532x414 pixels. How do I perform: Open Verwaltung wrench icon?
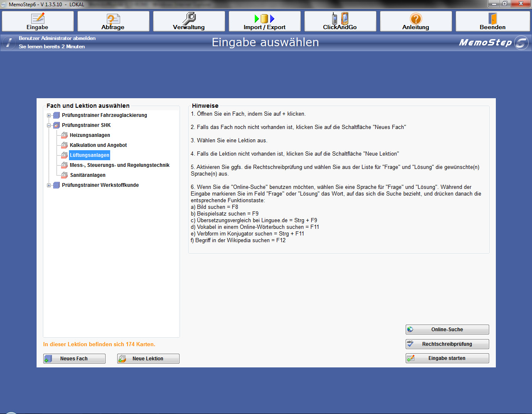point(189,18)
